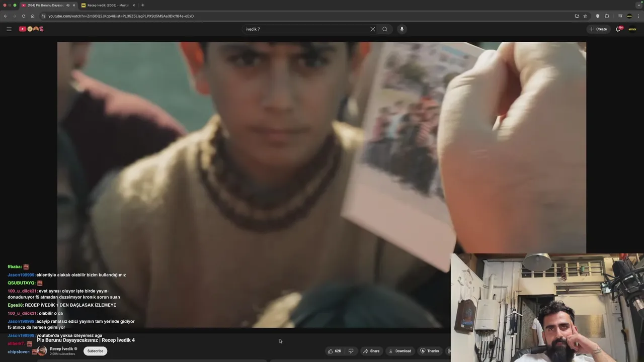Close the YouTube video tab
This screenshot has width=644, height=362.
(73, 5)
